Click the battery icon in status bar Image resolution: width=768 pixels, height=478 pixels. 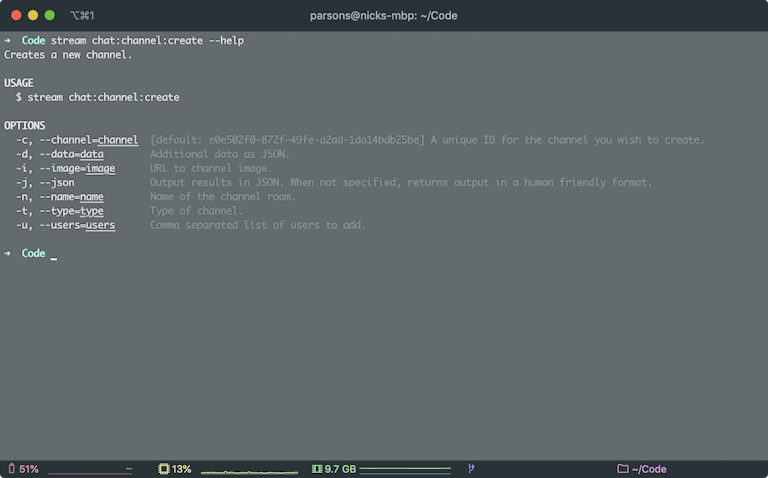[x=12, y=469]
